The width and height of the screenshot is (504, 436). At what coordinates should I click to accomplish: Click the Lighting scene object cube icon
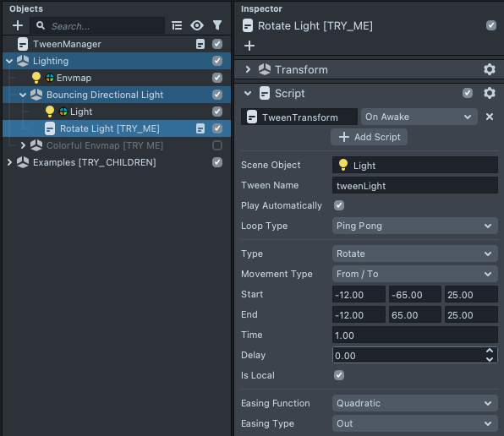point(23,61)
